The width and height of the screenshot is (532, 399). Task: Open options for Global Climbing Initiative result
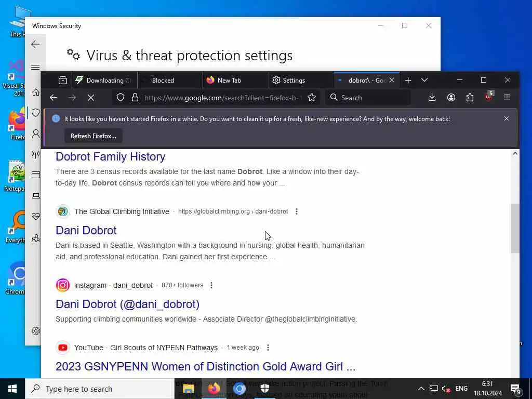click(297, 211)
